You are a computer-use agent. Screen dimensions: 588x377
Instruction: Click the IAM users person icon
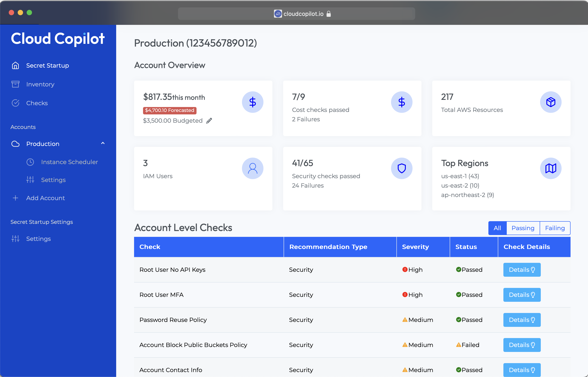252,168
